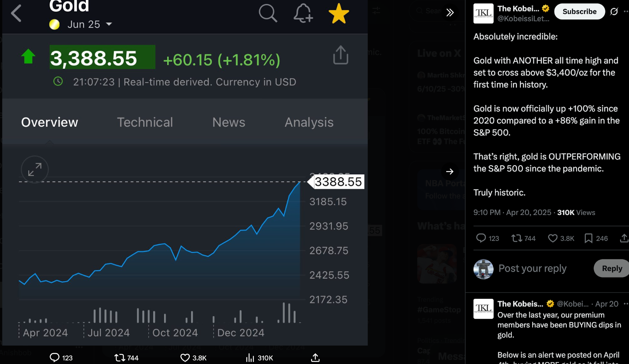Open the 9:10 PM Apr 20, 2025 timestamp
Viewport: 629px width, 364px height.
512,213
